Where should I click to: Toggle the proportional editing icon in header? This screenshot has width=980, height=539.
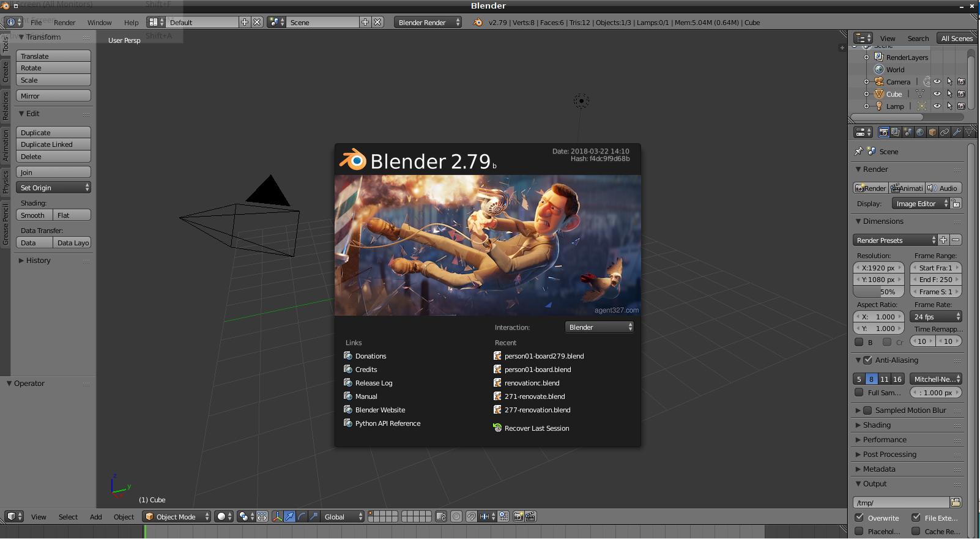pyautogui.click(x=456, y=517)
